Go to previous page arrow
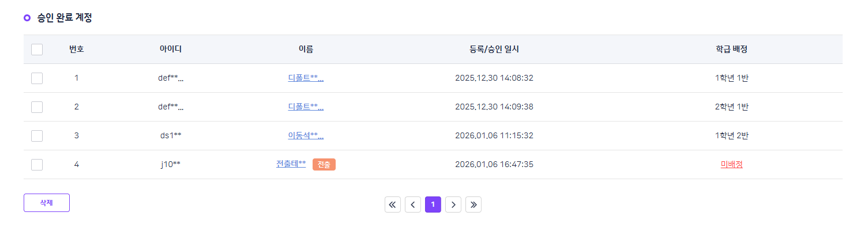 pyautogui.click(x=413, y=205)
